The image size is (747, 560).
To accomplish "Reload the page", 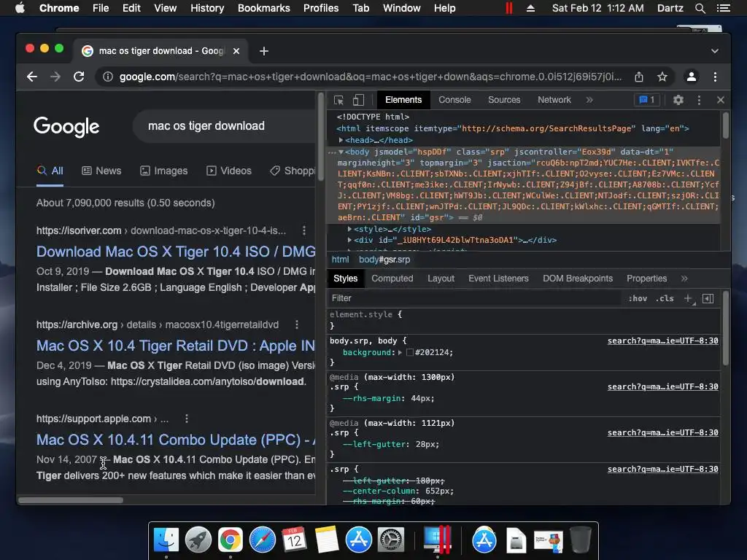I will click(79, 77).
